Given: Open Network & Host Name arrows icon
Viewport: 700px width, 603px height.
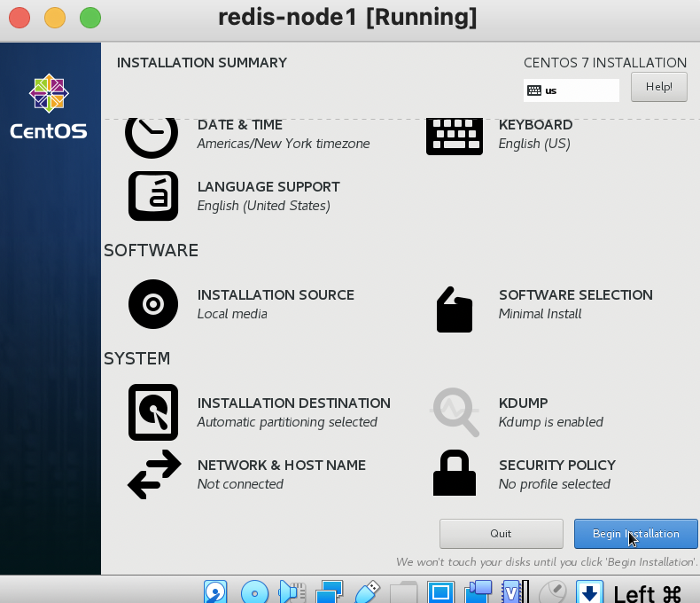Looking at the screenshot, I should (x=154, y=474).
